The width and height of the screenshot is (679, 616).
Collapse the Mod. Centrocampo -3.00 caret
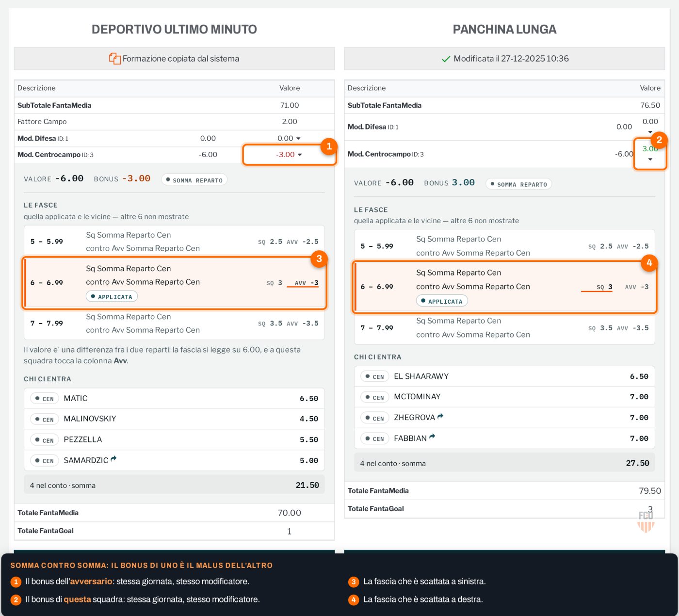click(300, 155)
